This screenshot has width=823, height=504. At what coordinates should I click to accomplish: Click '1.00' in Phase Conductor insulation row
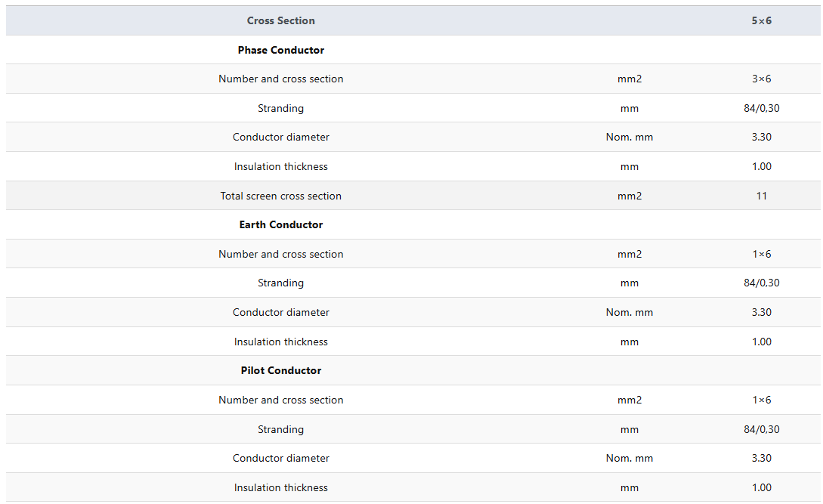(761, 166)
